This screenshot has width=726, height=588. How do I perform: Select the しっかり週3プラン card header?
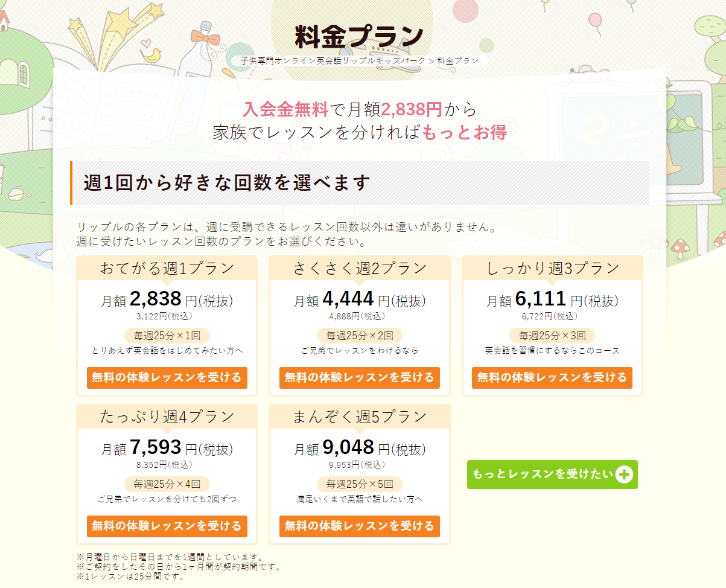point(553,268)
